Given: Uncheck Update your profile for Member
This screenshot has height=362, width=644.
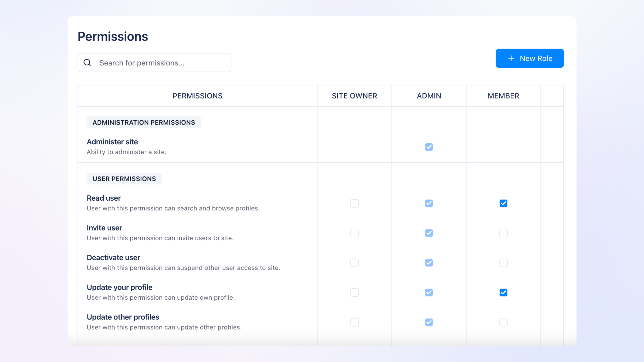Looking at the screenshot, I should click(x=503, y=292).
